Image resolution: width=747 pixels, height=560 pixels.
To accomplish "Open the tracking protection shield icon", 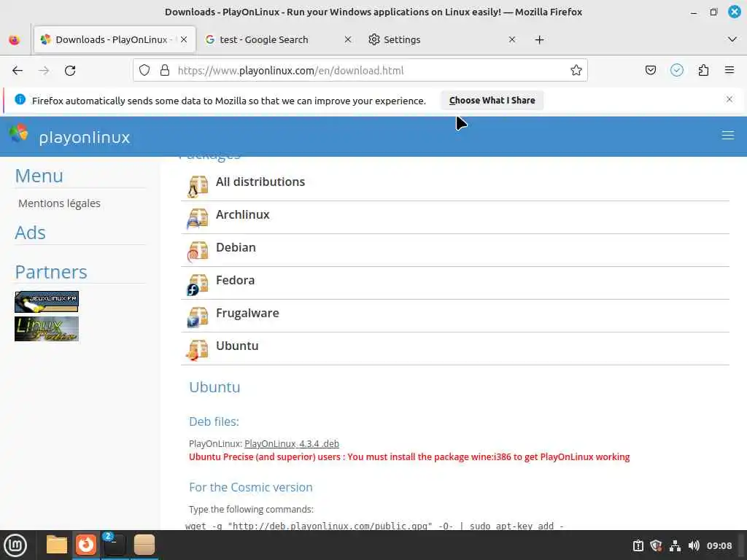I will (x=144, y=71).
